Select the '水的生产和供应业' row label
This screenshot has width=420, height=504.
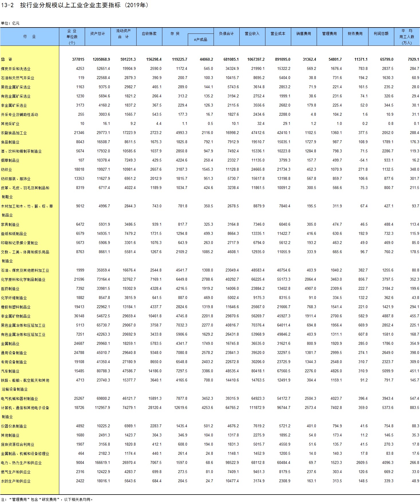16,481
